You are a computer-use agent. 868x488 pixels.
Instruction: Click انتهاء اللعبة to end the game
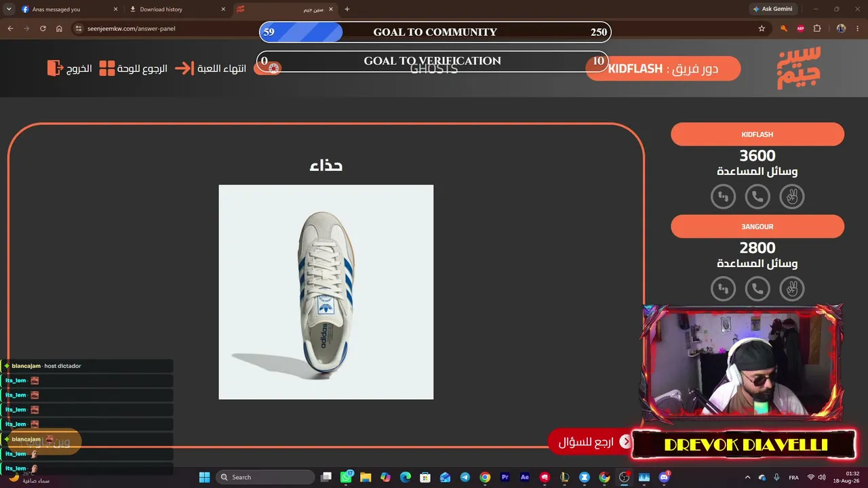pyautogui.click(x=211, y=68)
